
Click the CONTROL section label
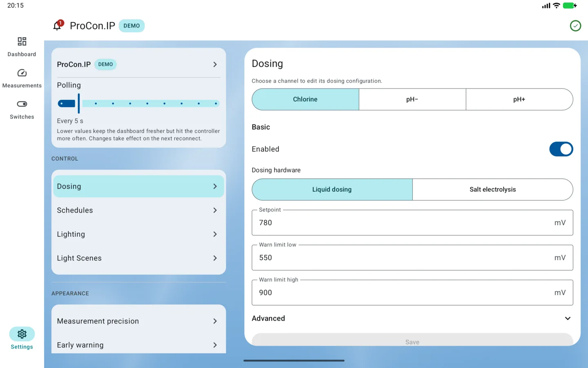pyautogui.click(x=65, y=159)
